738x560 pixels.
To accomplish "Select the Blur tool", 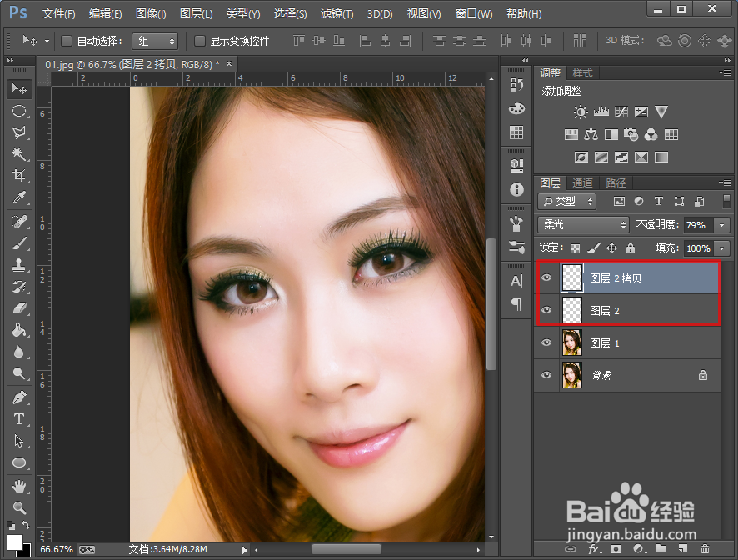I will click(x=19, y=352).
